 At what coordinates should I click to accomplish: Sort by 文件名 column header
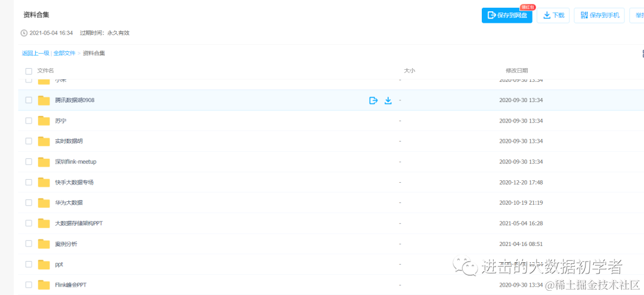(45, 71)
